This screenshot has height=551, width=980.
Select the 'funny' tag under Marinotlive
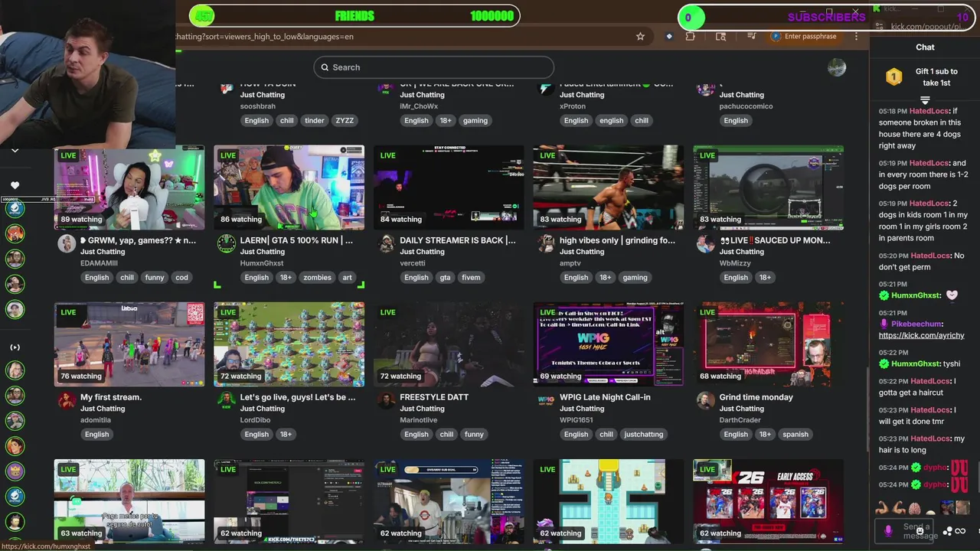click(x=474, y=435)
